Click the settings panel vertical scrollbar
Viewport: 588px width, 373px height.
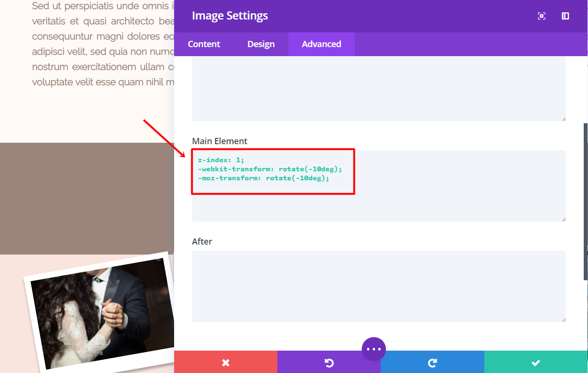(585, 200)
